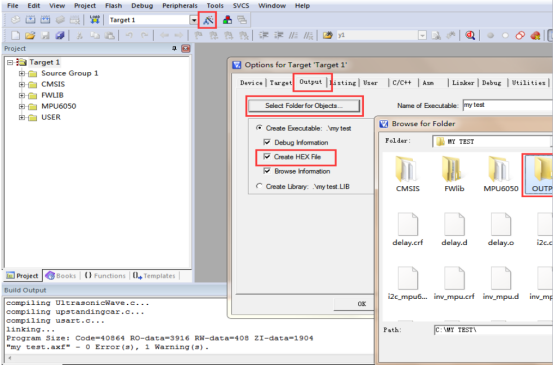Click the Find in Files magnifier icon
Screen dimensions: 554x365
click(470, 35)
